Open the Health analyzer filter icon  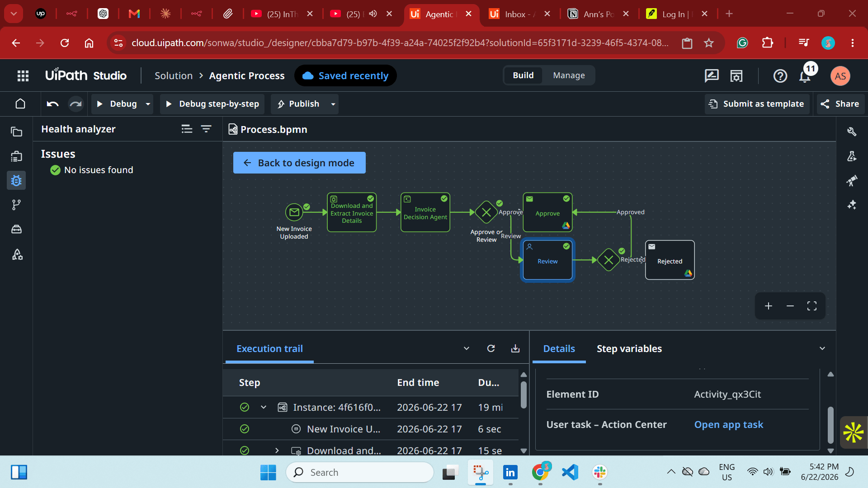pyautogui.click(x=206, y=129)
